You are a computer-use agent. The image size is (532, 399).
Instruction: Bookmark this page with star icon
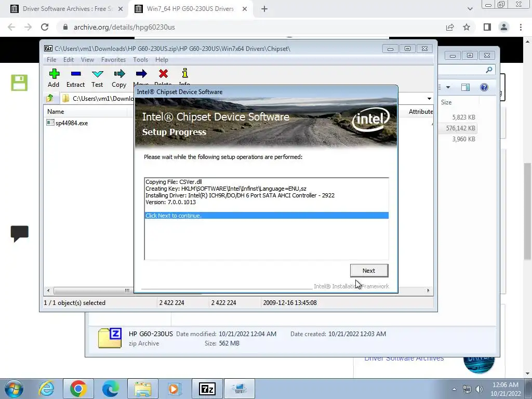coord(467,27)
